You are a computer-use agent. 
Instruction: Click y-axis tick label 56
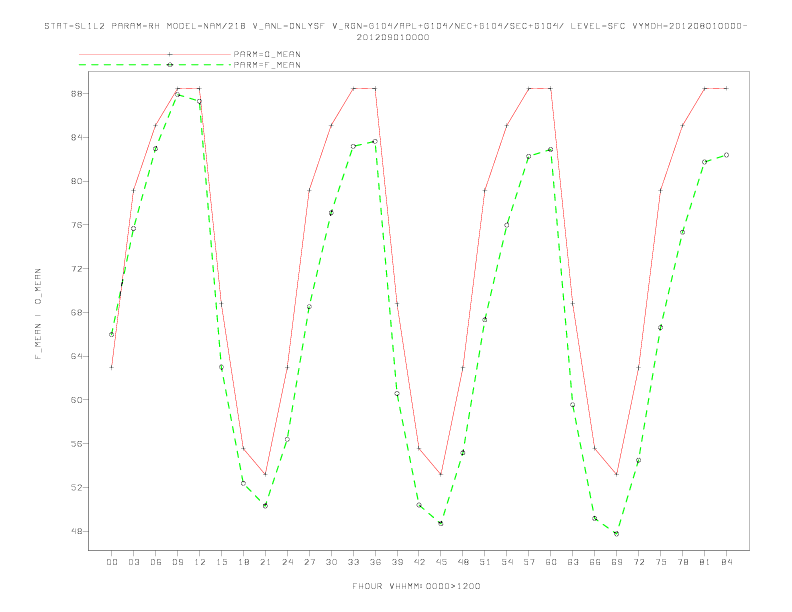click(x=77, y=443)
